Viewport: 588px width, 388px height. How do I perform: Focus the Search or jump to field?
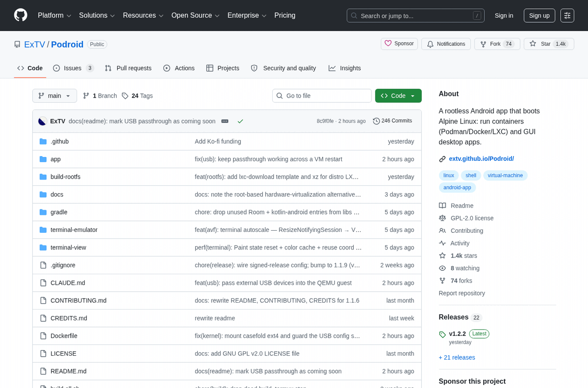pos(416,16)
